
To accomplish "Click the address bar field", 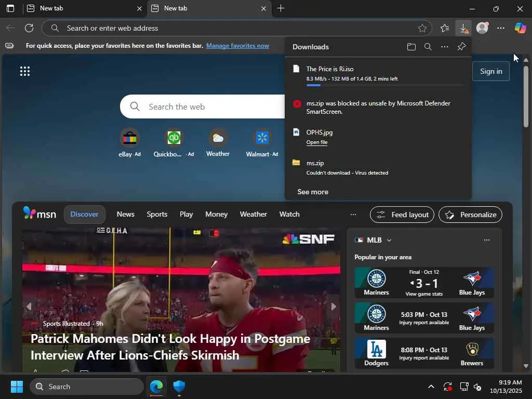I will click(237, 28).
